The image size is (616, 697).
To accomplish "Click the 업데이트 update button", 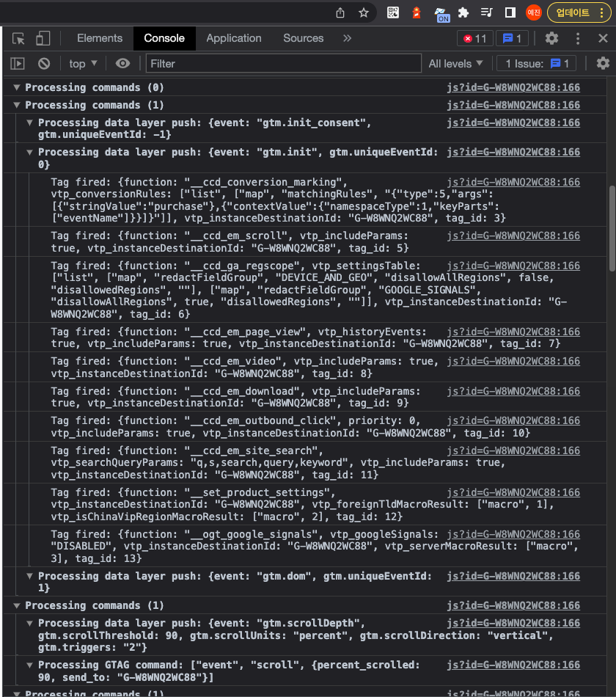I will (x=579, y=12).
